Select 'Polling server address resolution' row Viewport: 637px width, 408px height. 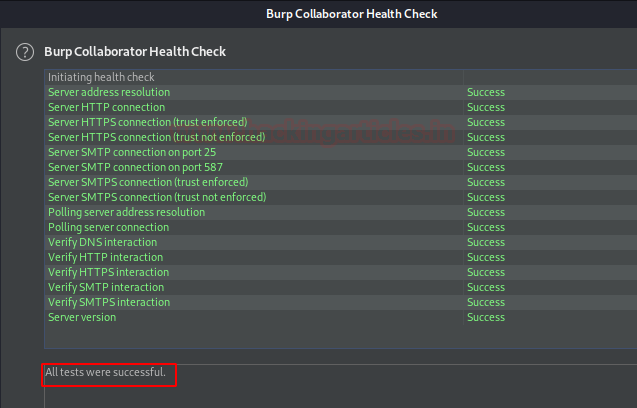click(340, 213)
